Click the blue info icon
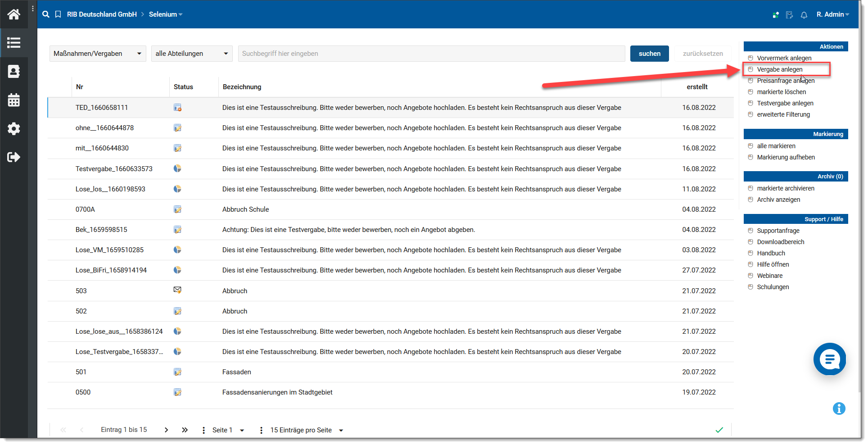Screen dimensions: 868x445 coord(839,409)
